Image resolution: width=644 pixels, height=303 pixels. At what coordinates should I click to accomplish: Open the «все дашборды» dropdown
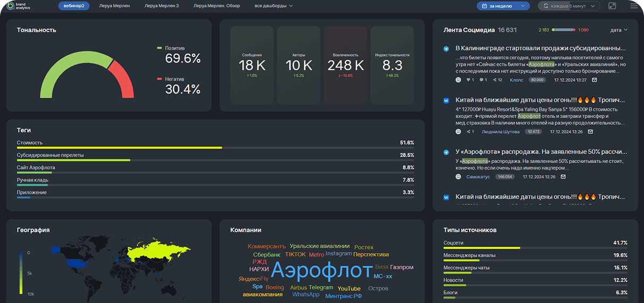click(274, 6)
